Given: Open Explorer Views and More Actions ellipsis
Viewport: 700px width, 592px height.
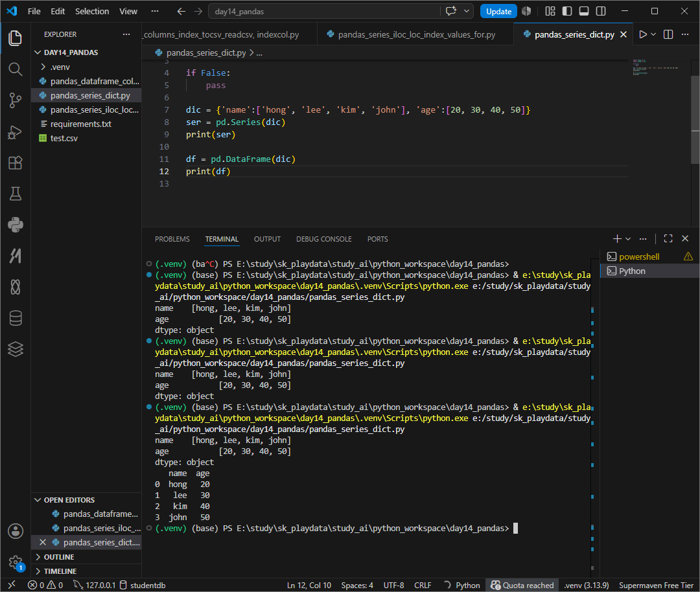Looking at the screenshot, I should (126, 34).
